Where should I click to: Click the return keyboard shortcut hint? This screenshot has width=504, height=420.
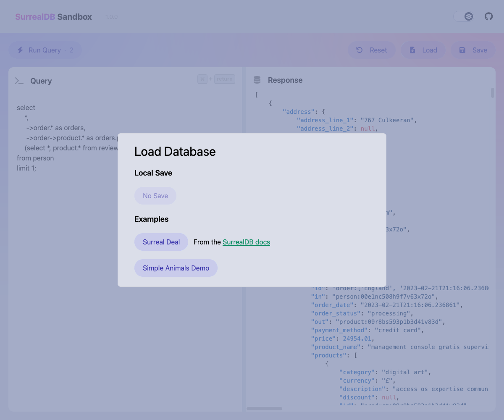(225, 79)
